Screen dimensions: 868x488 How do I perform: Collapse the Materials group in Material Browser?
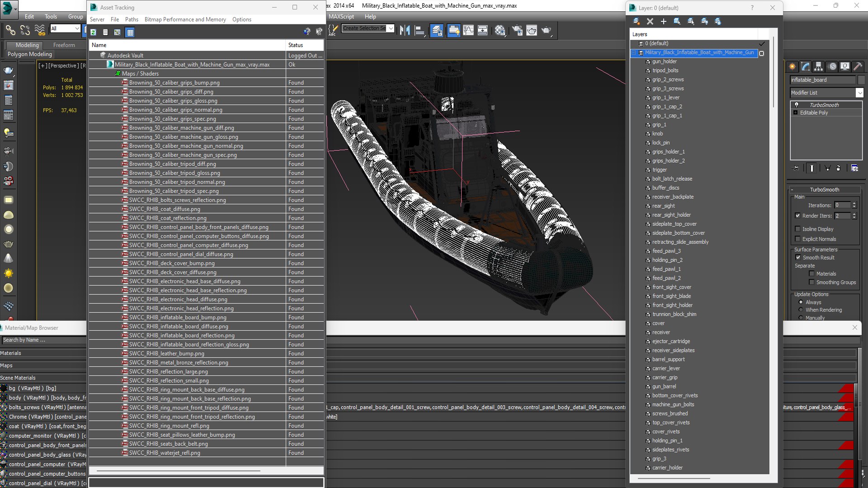[x=10, y=353]
